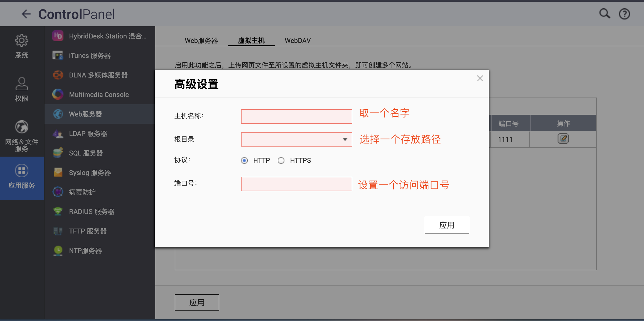Click the back arrow next to ControlPanel

pyautogui.click(x=26, y=14)
